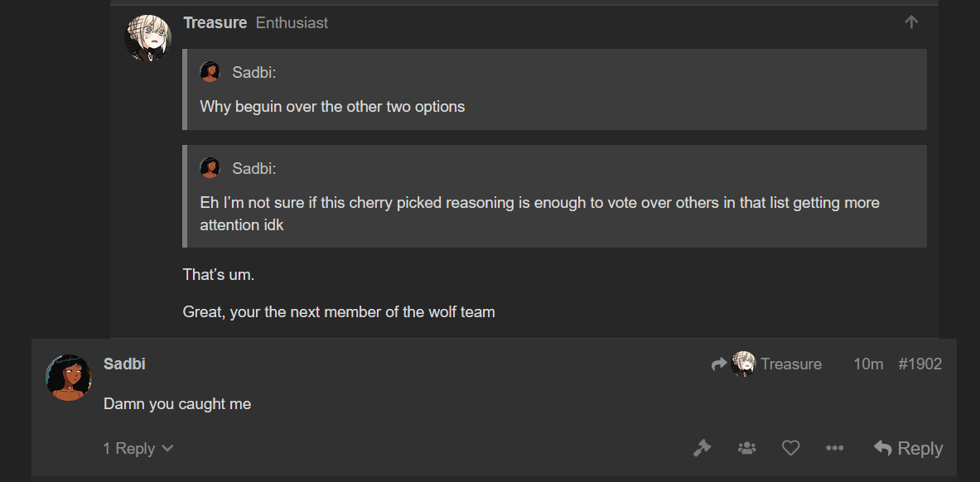Click post number #1902

click(x=920, y=364)
